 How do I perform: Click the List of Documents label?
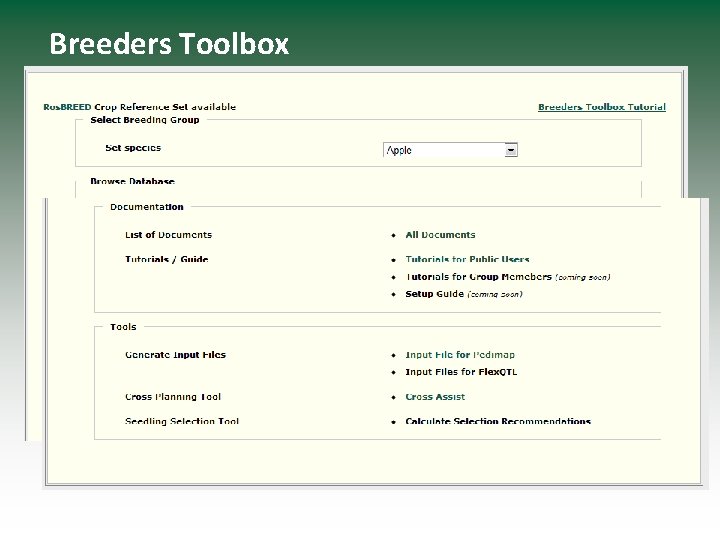(169, 235)
